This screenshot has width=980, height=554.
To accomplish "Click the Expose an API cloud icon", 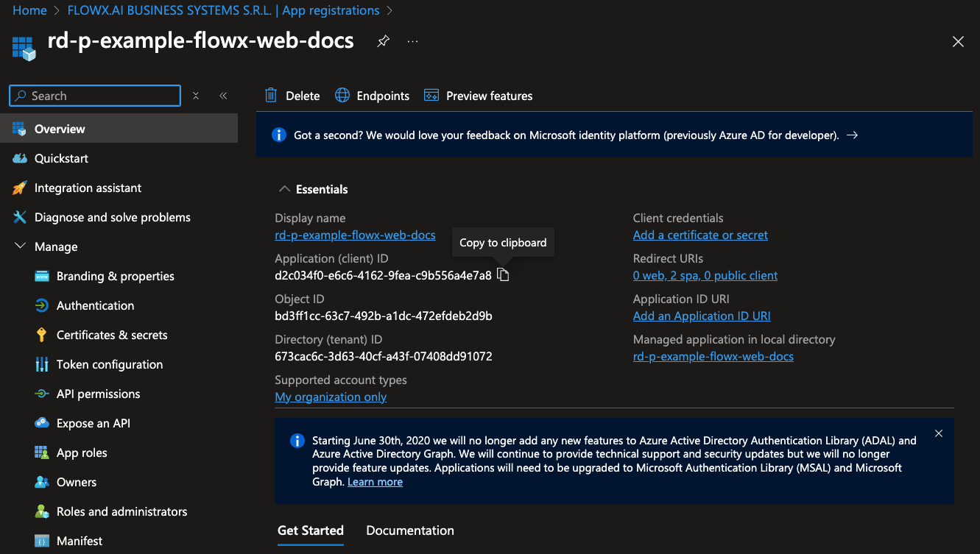I will tap(42, 423).
